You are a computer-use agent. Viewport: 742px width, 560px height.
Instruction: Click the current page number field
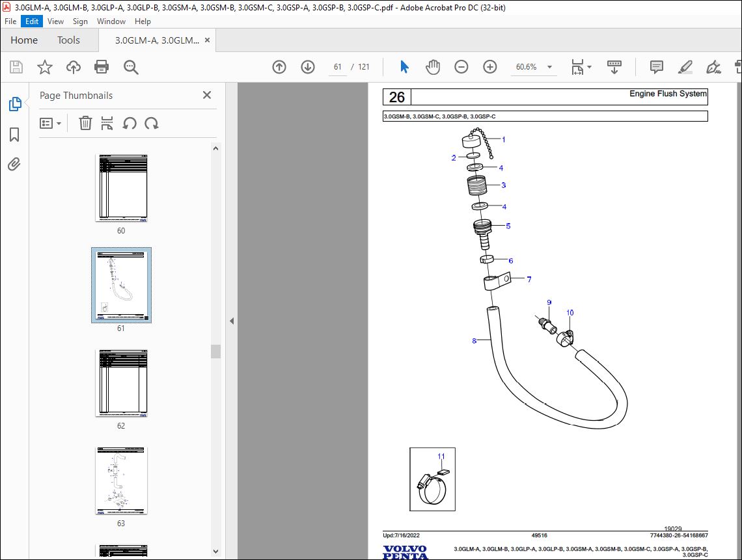337,67
